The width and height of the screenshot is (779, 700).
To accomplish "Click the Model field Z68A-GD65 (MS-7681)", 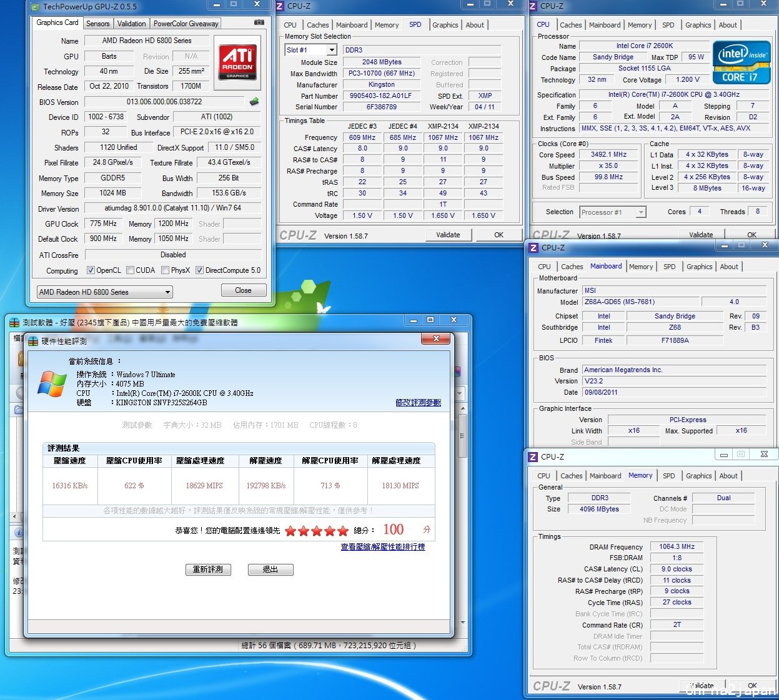I will pos(640,302).
